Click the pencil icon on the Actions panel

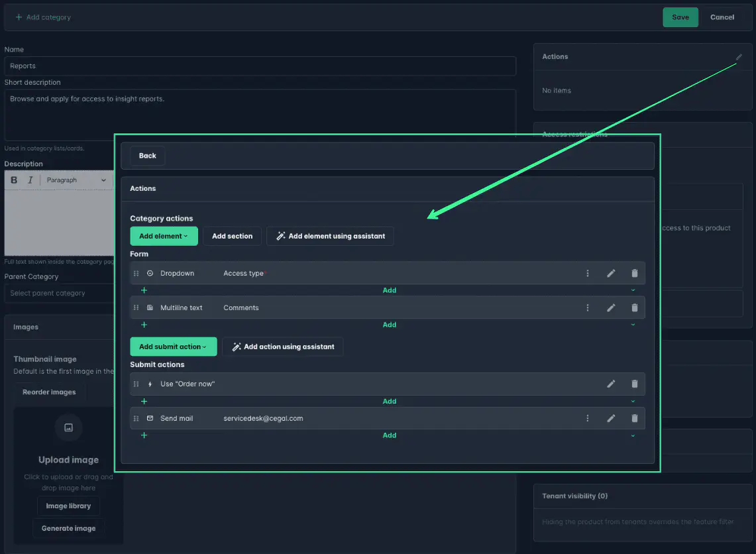pos(737,57)
